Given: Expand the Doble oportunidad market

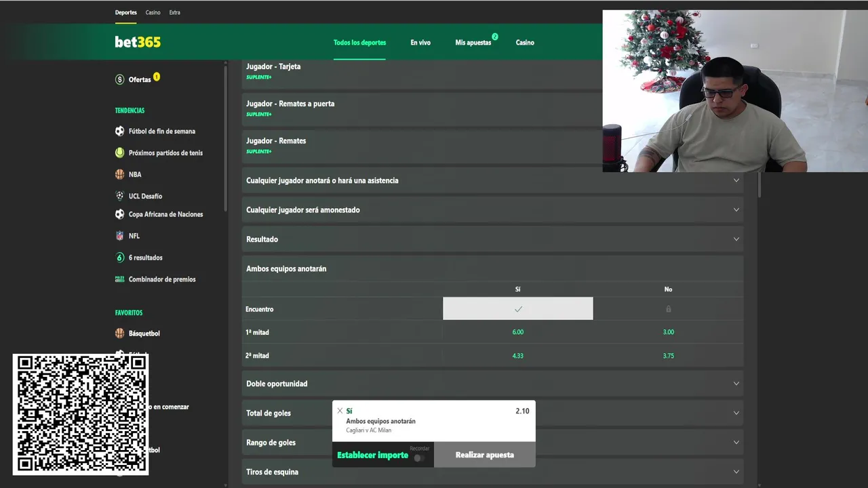Looking at the screenshot, I should [492, 384].
